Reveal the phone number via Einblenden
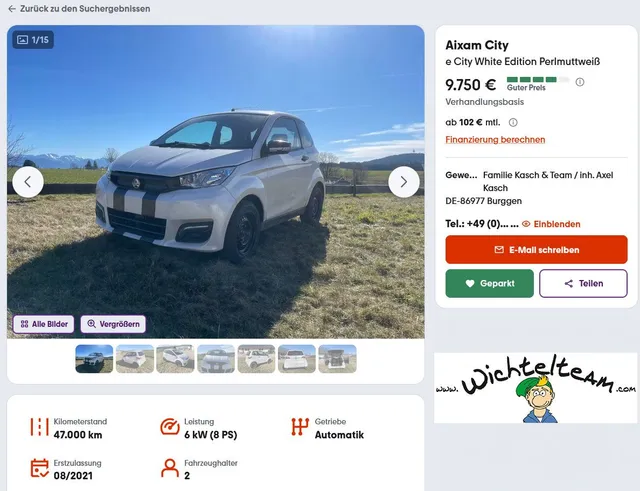The width and height of the screenshot is (640, 491). 551,224
